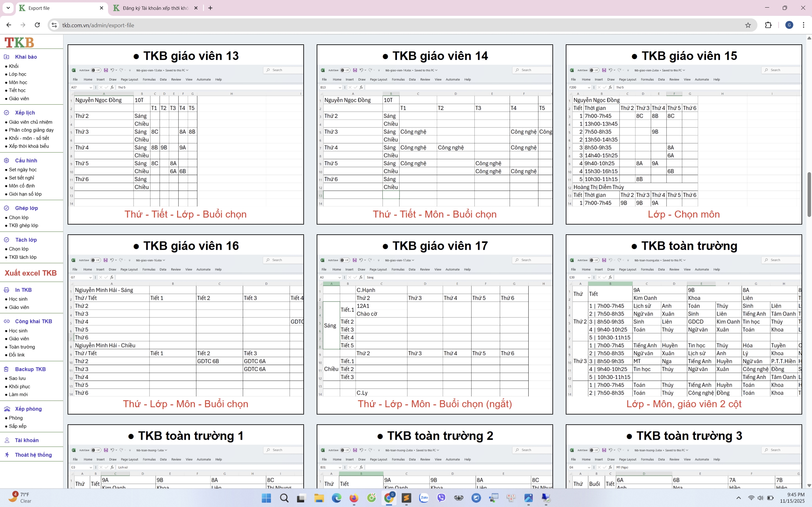Go back with the browser back arrow
The height and width of the screenshot is (507, 812).
pyautogui.click(x=9, y=25)
